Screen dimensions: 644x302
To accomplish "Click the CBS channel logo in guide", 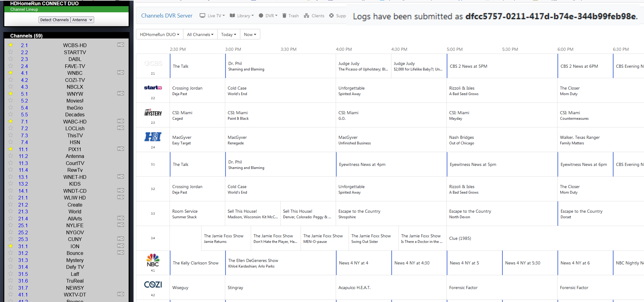I will (x=153, y=63).
